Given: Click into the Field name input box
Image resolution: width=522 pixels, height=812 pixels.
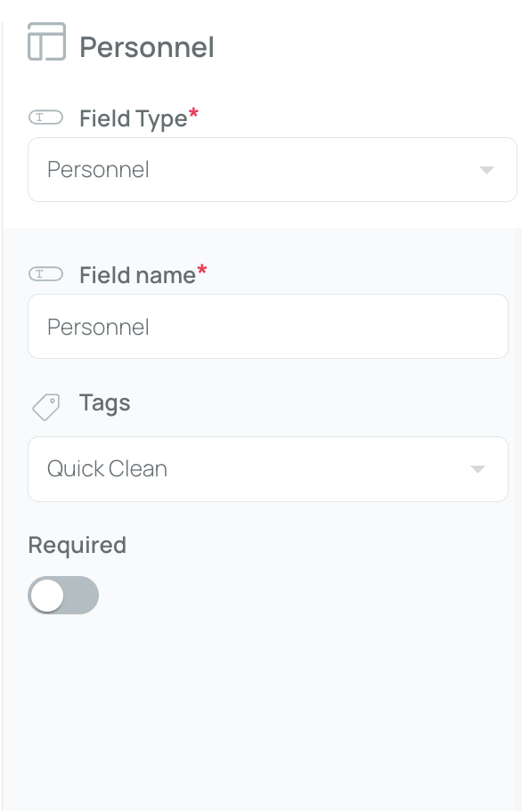Looking at the screenshot, I should click(x=268, y=326).
